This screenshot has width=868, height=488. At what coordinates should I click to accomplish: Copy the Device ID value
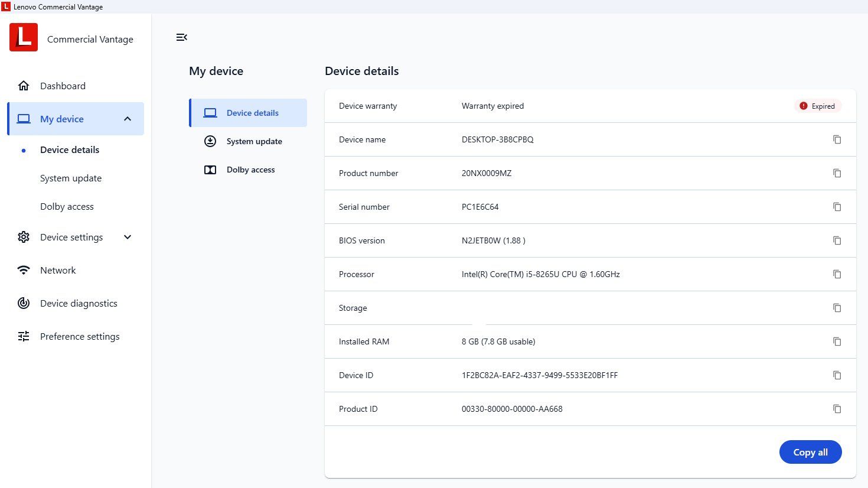point(837,375)
